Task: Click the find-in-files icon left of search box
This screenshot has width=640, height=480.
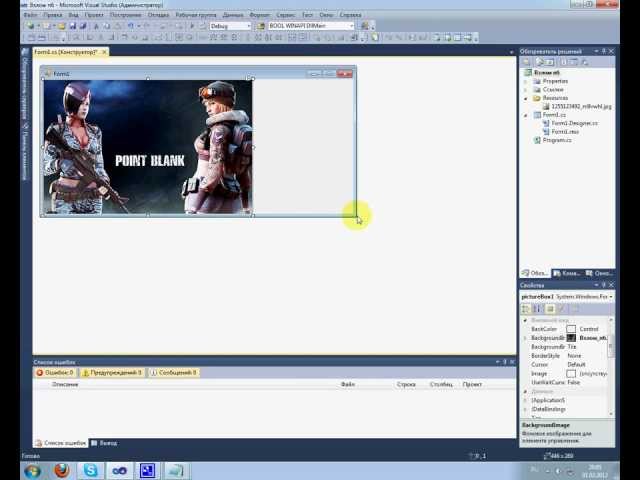Action: [260, 26]
